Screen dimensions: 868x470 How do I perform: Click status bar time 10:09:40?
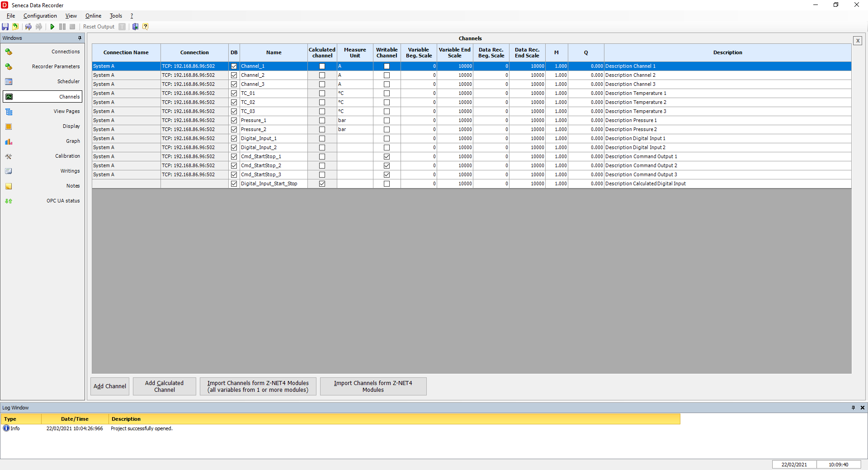839,465
